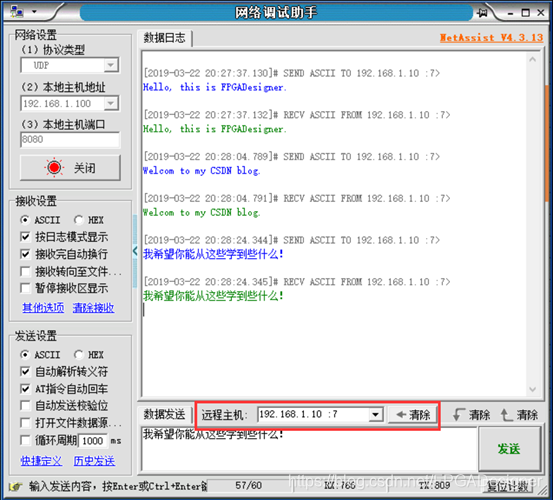Toggle 按日志模式显示 checkbox
553x500 pixels.
25,237
